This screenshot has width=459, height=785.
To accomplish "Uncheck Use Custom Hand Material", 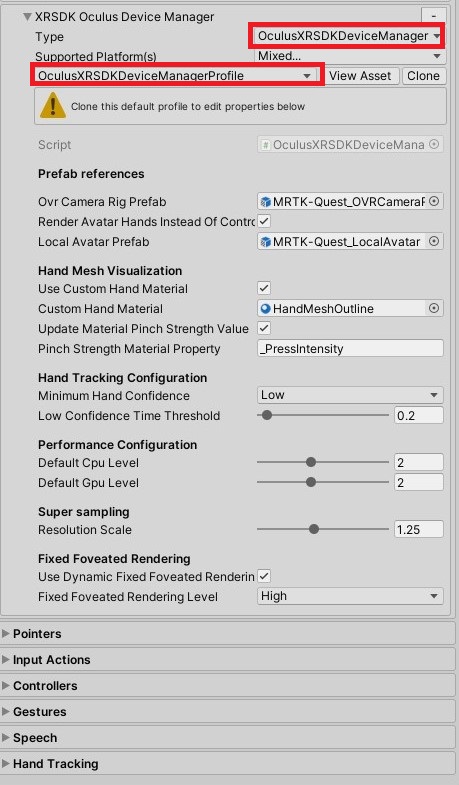I will click(264, 288).
